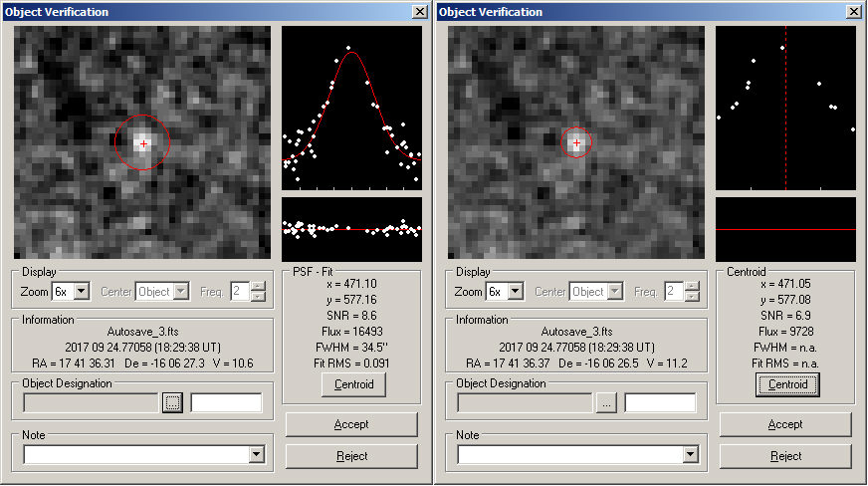This screenshot has height=486, width=868.
Task: Click small designation field in right window
Action: point(660,403)
